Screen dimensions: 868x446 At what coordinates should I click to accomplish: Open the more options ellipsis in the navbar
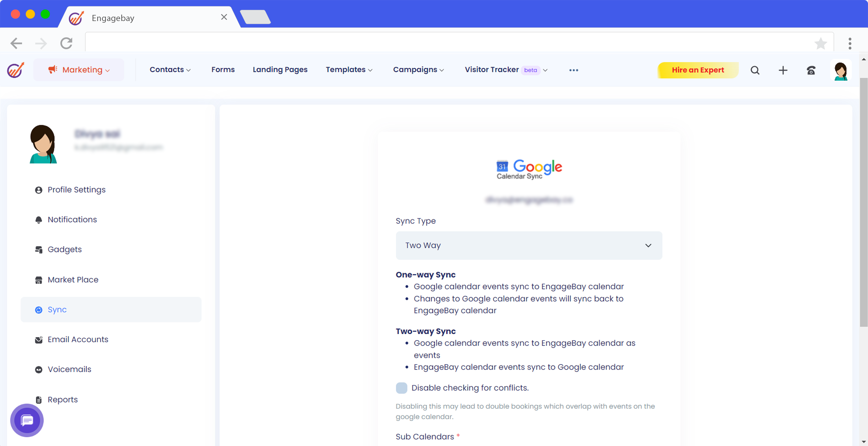[574, 70]
